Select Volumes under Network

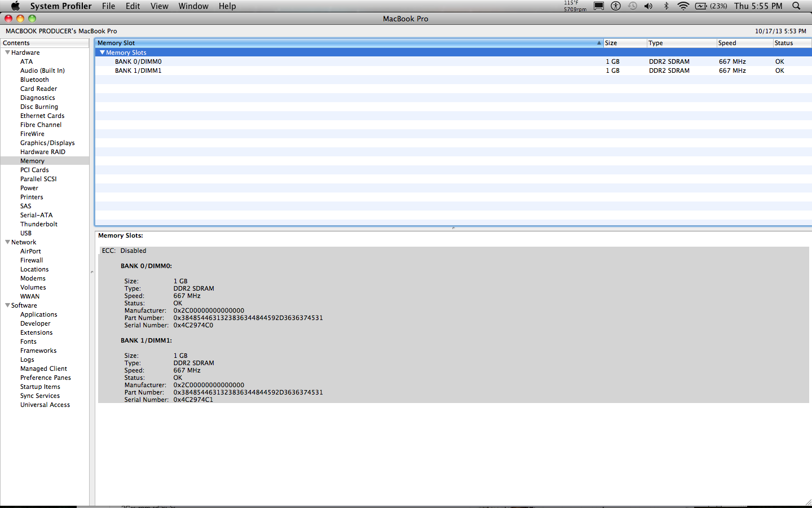33,287
